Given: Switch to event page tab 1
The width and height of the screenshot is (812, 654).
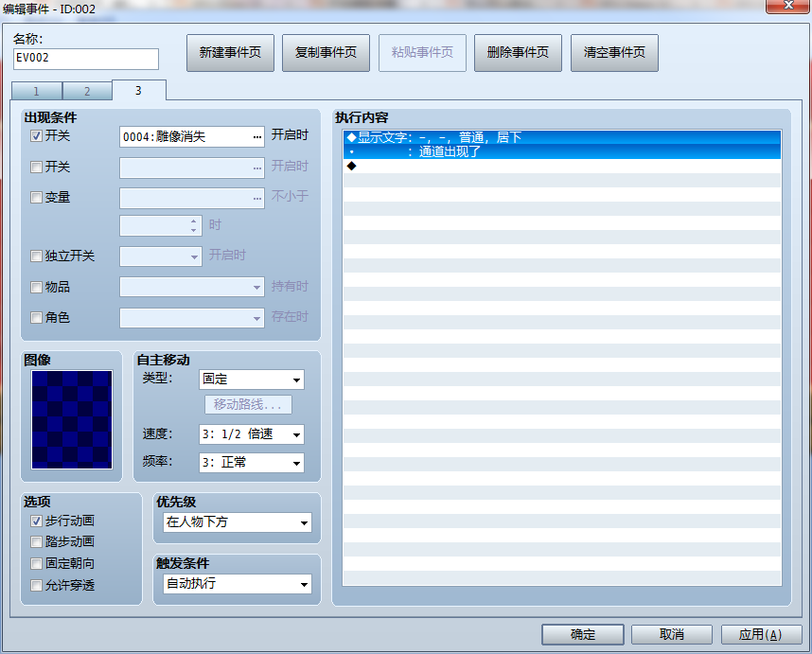Looking at the screenshot, I should [36, 91].
